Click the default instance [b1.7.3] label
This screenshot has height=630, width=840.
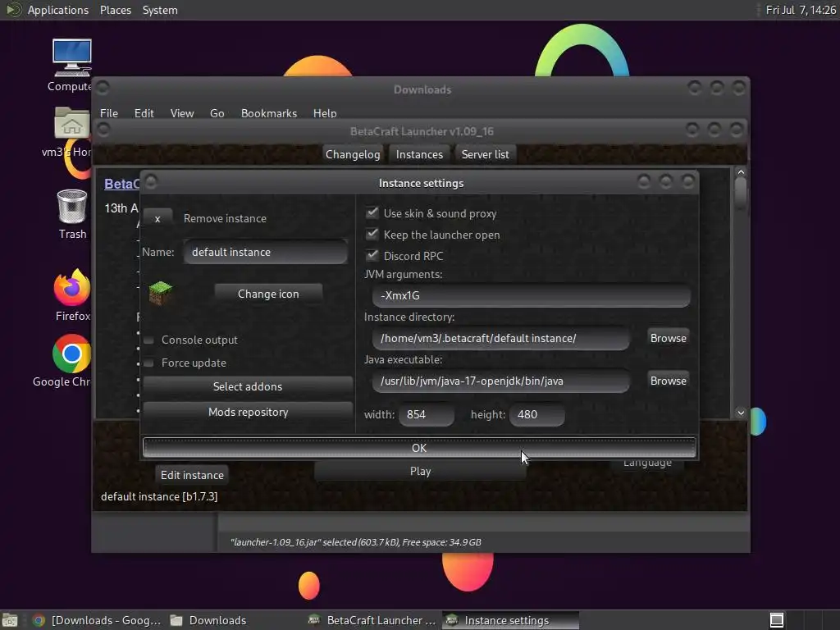click(x=159, y=496)
